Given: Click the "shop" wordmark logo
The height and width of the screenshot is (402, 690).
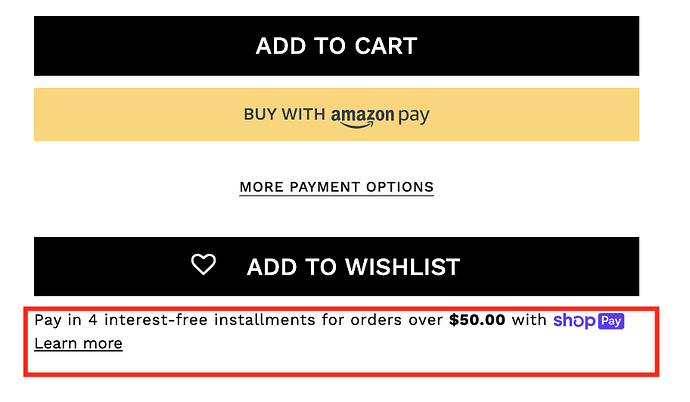Looking at the screenshot, I should [574, 321].
